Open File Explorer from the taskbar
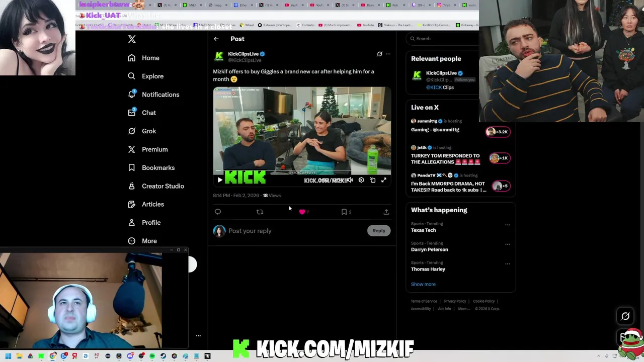This screenshot has width=644, height=362. tap(19, 356)
